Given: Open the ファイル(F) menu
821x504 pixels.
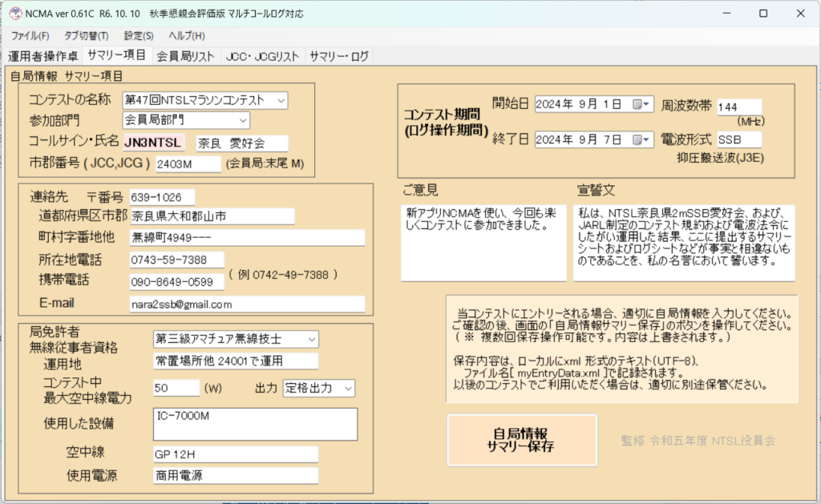Looking at the screenshot, I should 30,36.
